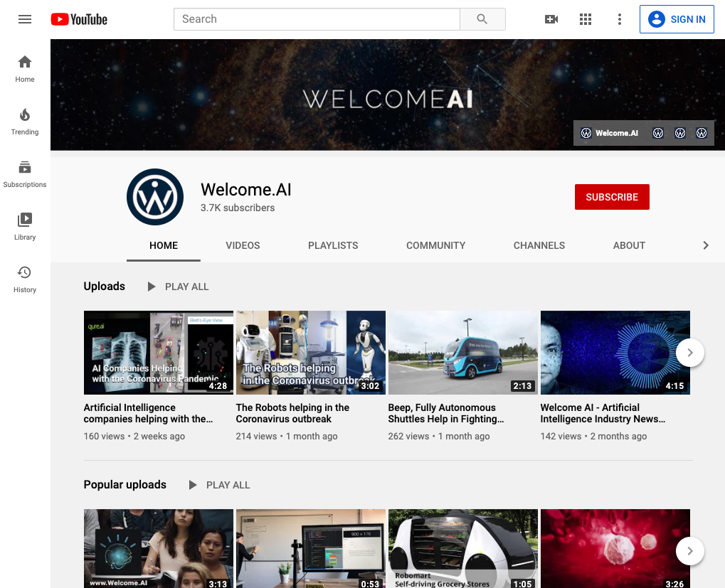Select the HOME tab

pyautogui.click(x=163, y=245)
